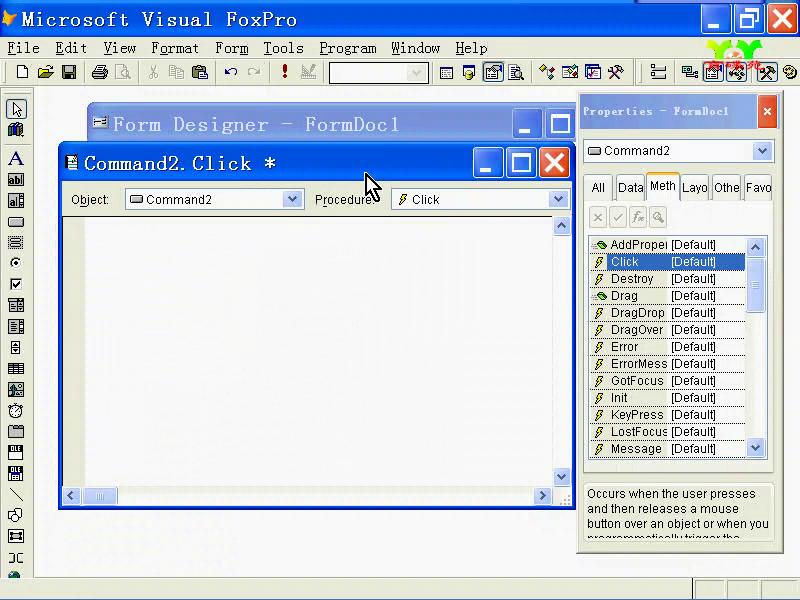Open the Format menu

tap(174, 48)
